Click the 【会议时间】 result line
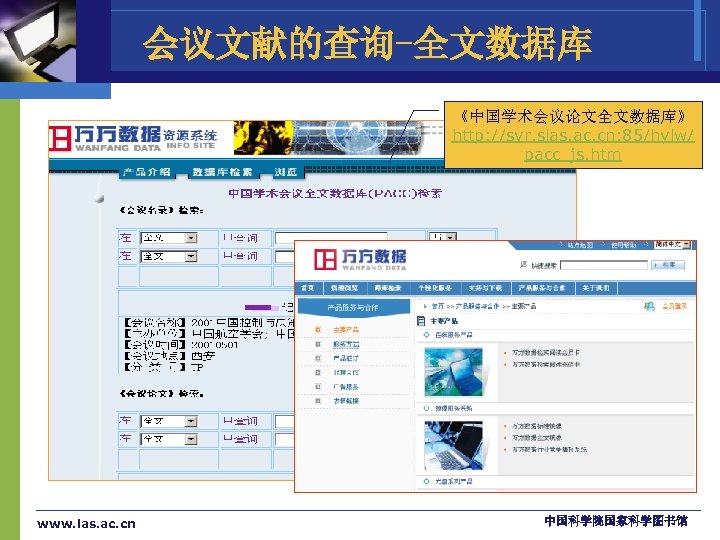Viewport: 720px width, 540px height. coord(181,345)
